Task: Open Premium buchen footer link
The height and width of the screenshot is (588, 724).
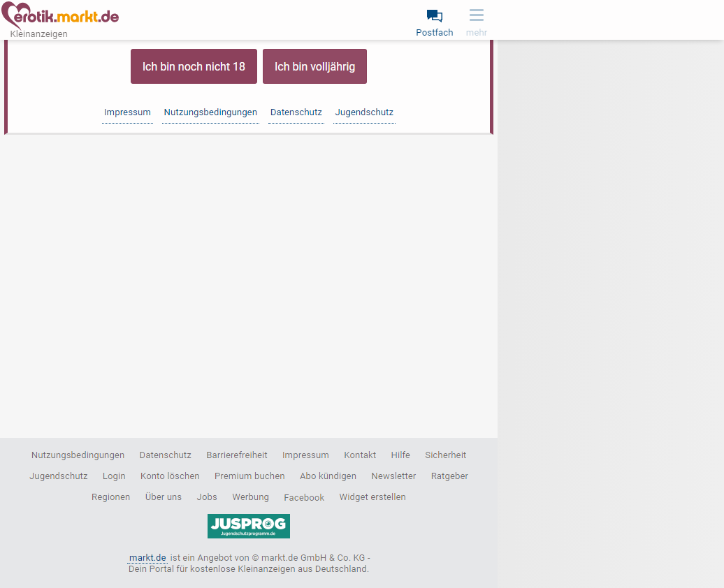Action: (x=249, y=476)
